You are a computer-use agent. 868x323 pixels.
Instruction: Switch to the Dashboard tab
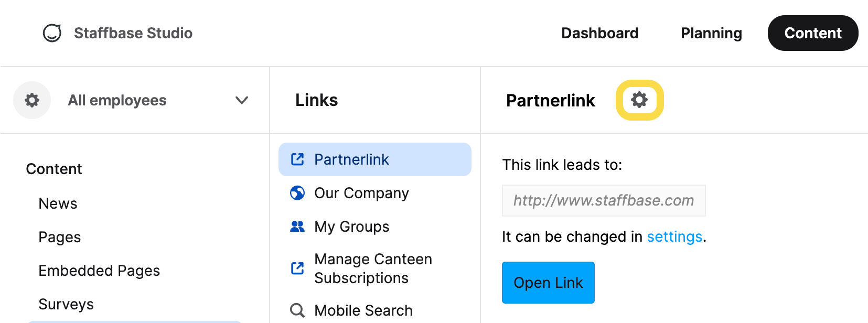point(600,33)
